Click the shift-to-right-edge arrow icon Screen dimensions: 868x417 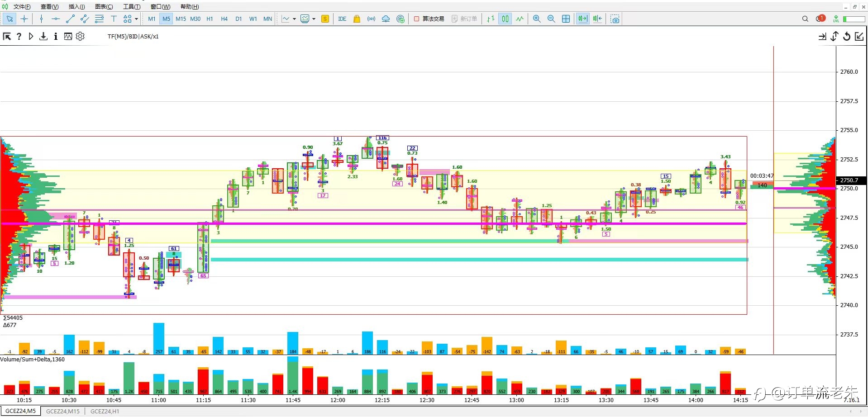click(822, 37)
